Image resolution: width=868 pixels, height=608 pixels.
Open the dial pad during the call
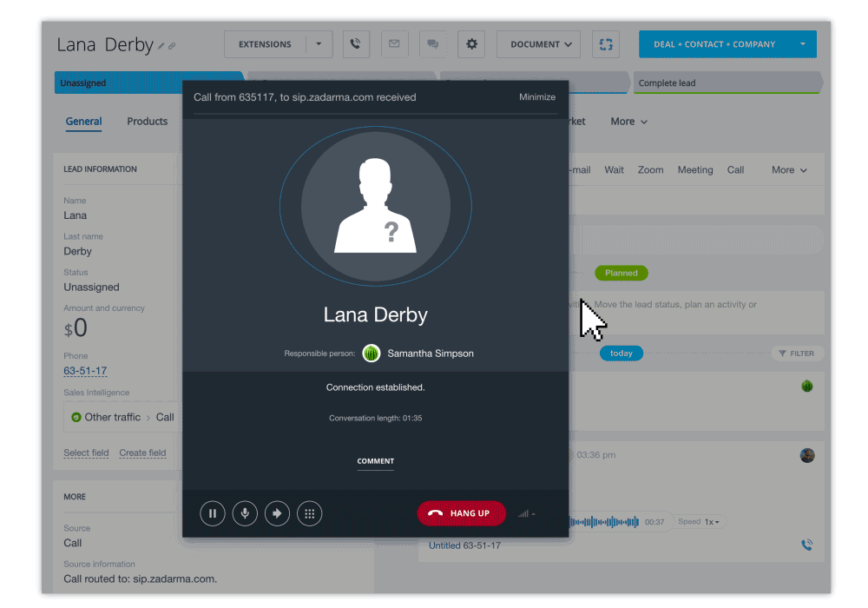(309, 513)
